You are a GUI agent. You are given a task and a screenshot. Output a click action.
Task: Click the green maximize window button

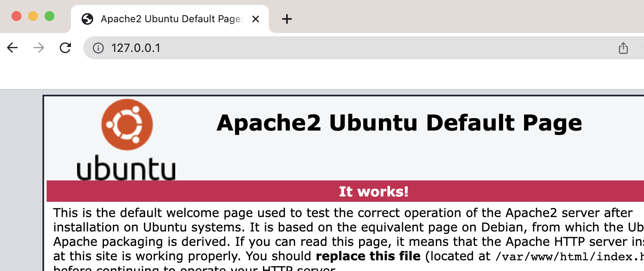pos(49,16)
